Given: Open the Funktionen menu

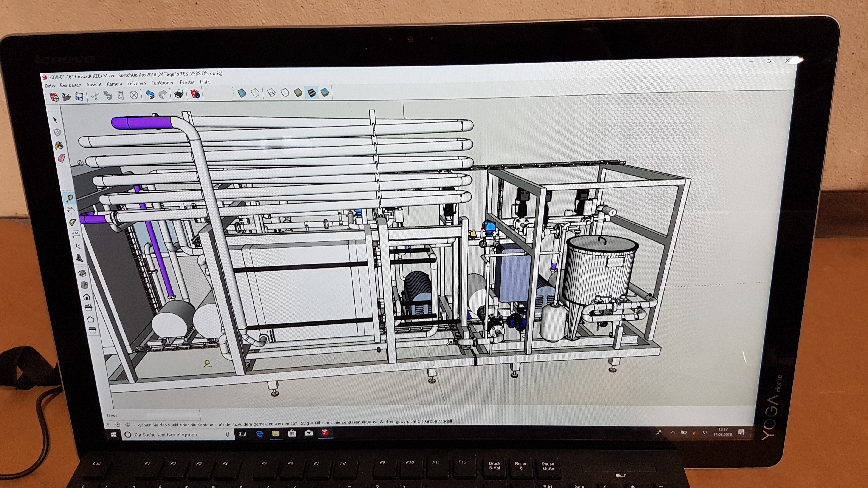Looking at the screenshot, I should (163, 83).
